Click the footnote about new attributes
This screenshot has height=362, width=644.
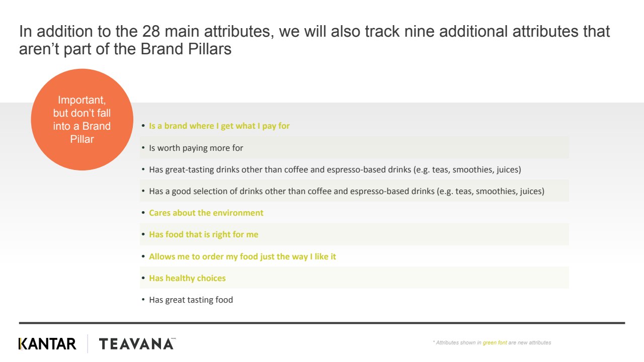click(492, 342)
